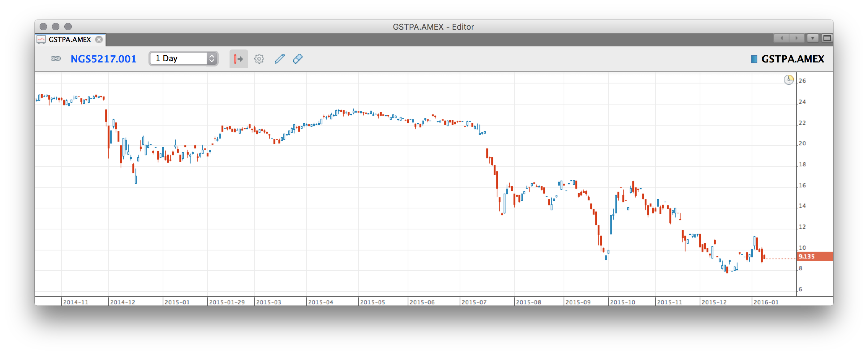
Task: Click the clock icon on chart
Action: tap(788, 80)
